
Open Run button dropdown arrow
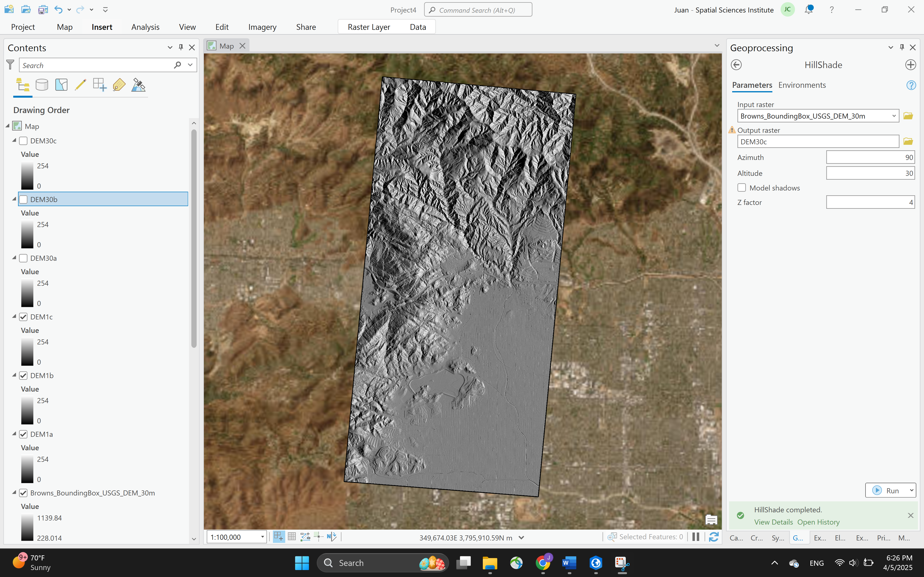click(x=911, y=490)
